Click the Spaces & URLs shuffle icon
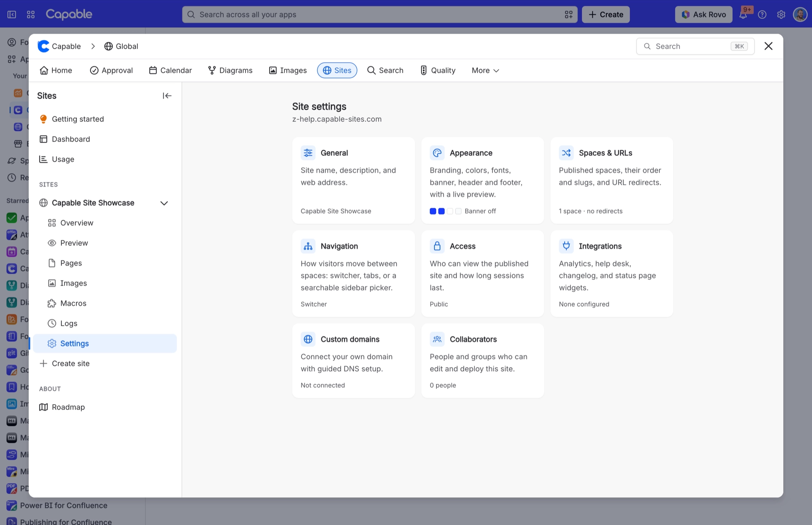The height and width of the screenshot is (525, 812). [566, 153]
